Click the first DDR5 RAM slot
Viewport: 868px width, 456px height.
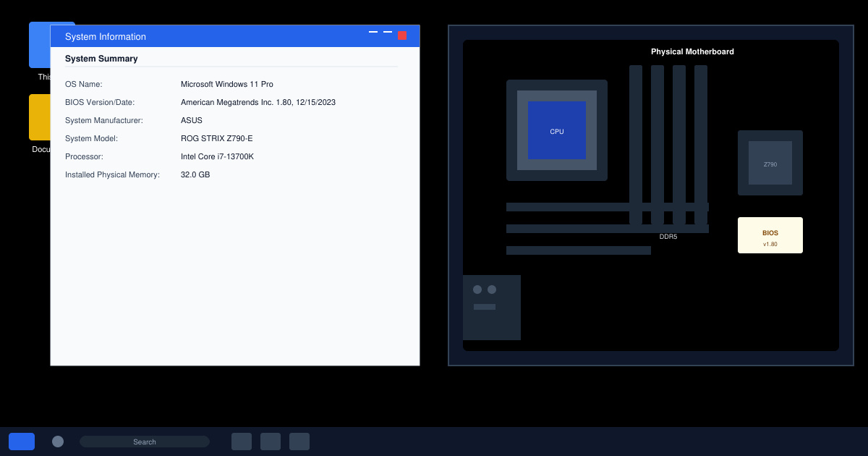point(636,145)
